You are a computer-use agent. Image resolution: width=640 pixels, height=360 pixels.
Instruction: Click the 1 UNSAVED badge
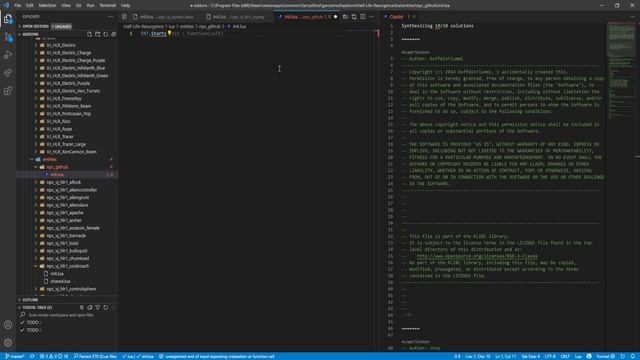pos(62,26)
